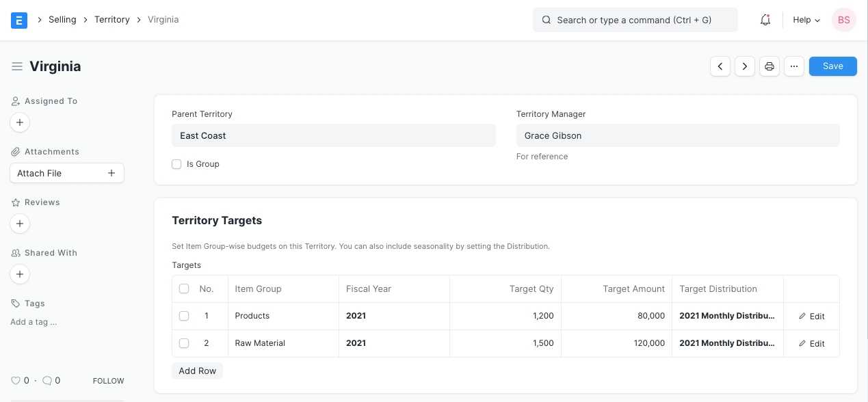Select the Products row checkbox
868x402 pixels.
pyautogui.click(x=184, y=316)
